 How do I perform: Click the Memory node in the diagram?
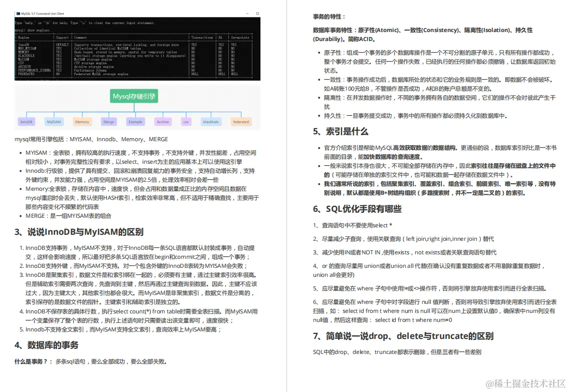click(82, 121)
